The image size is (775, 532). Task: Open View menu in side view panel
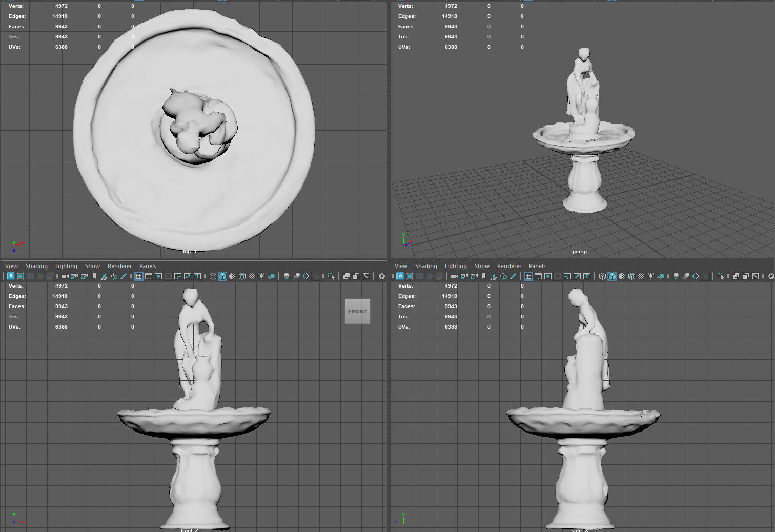[401, 266]
